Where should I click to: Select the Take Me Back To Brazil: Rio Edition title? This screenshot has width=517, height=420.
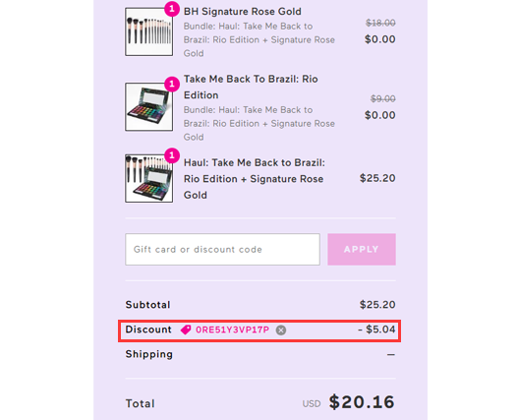point(251,88)
